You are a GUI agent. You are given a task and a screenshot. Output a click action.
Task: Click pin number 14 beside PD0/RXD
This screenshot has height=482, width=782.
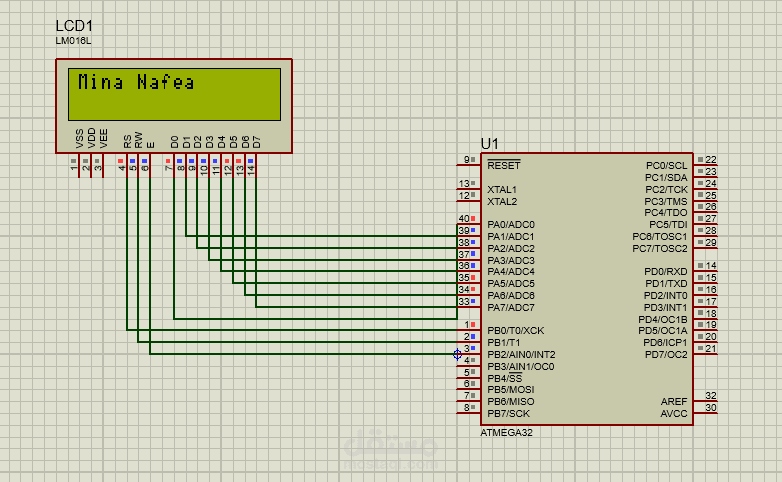(711, 265)
